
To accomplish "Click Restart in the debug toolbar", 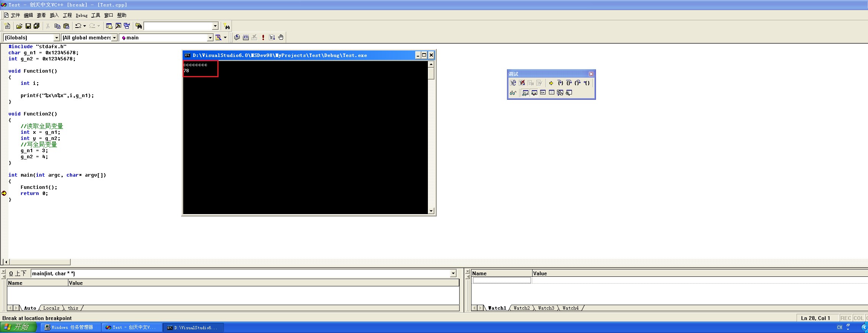I will [x=513, y=83].
